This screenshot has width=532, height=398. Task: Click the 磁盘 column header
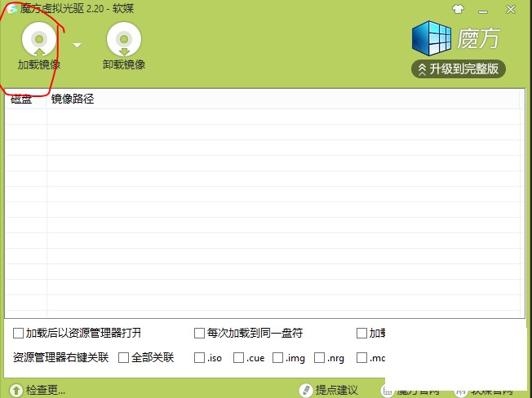(26, 99)
